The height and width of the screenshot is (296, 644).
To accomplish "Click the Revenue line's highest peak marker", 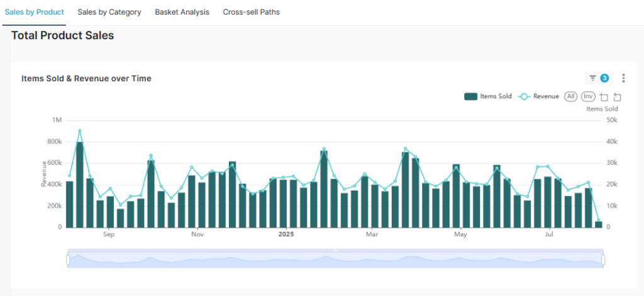I will pos(80,131).
